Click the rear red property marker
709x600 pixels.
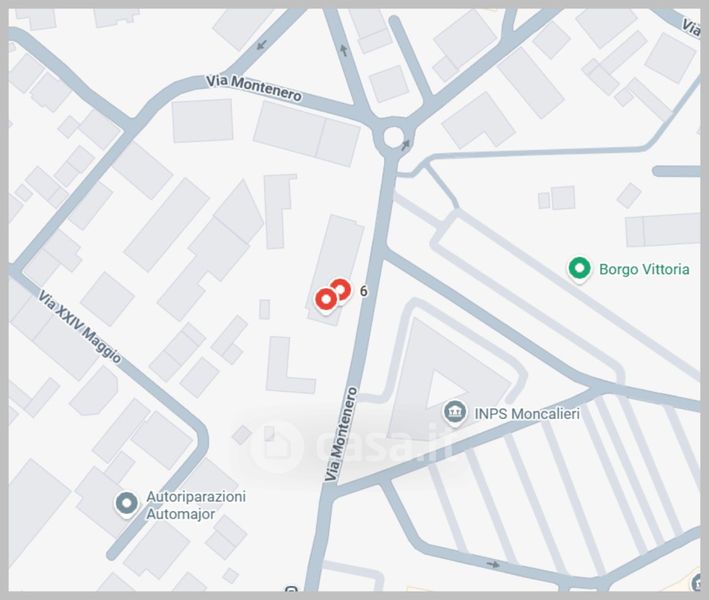point(341,289)
